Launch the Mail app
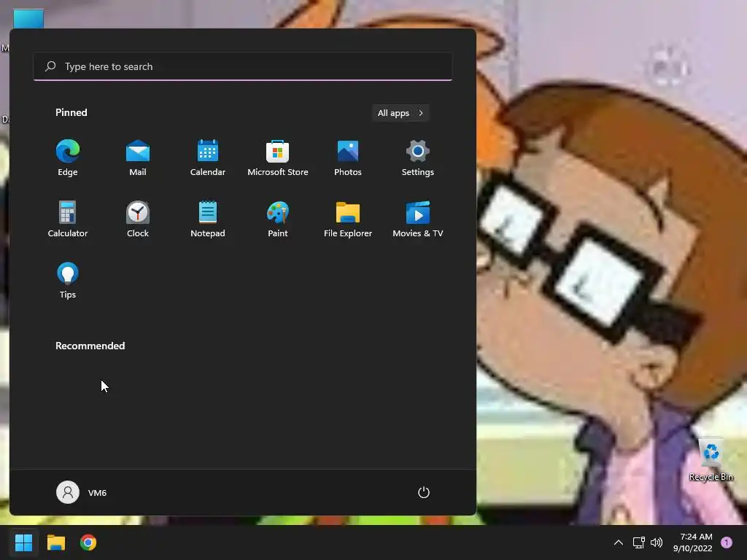Image resolution: width=747 pixels, height=560 pixels. tap(138, 158)
